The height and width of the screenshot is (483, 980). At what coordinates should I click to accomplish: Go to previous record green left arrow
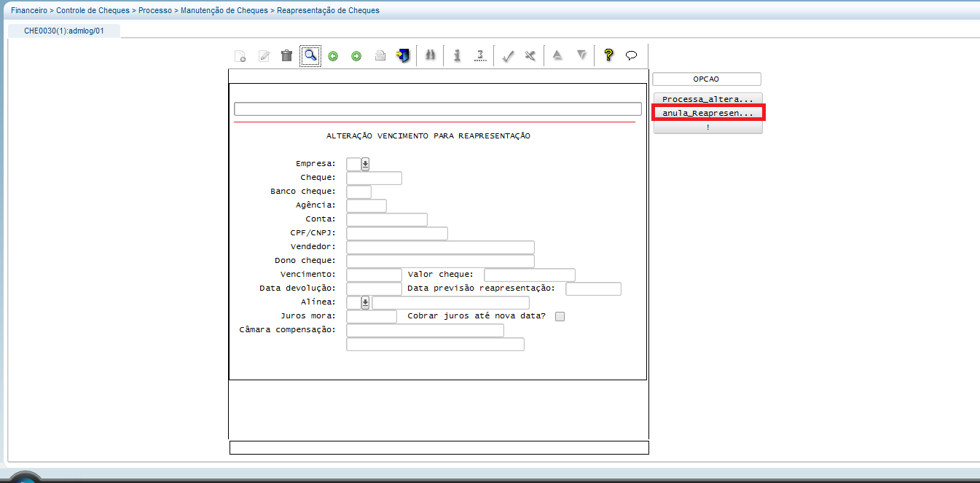[x=333, y=56]
